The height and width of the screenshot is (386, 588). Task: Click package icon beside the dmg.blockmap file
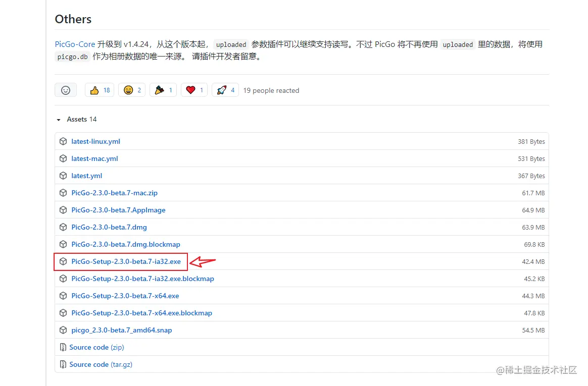pos(63,245)
